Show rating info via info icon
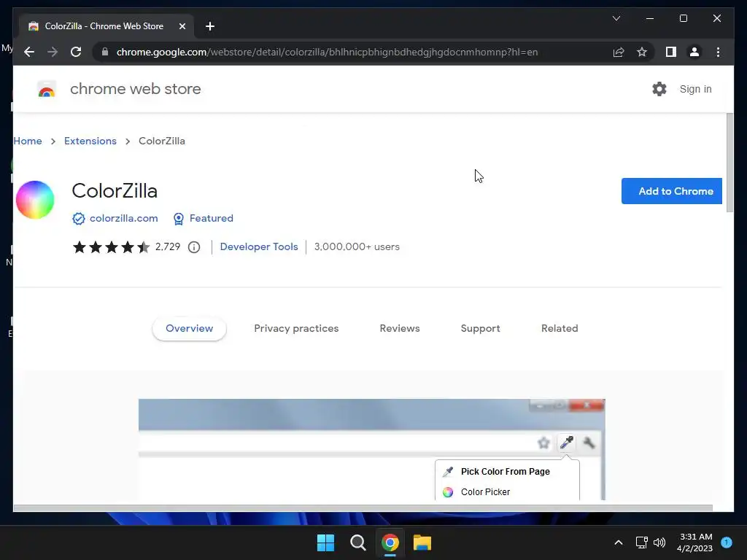 coord(194,247)
